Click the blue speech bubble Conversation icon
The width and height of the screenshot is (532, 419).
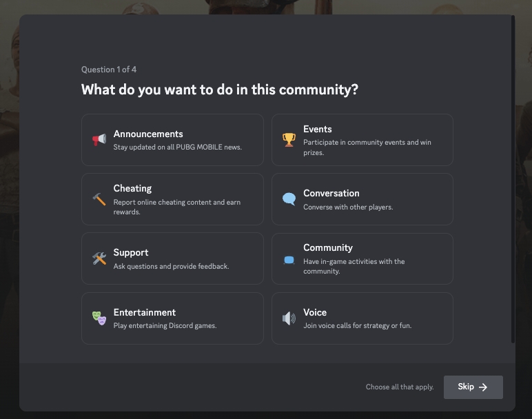point(289,198)
